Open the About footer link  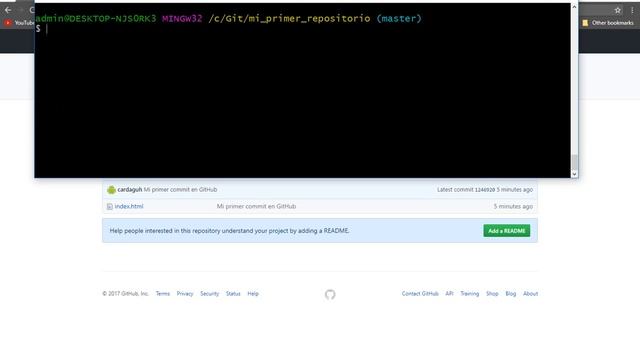pos(531,293)
